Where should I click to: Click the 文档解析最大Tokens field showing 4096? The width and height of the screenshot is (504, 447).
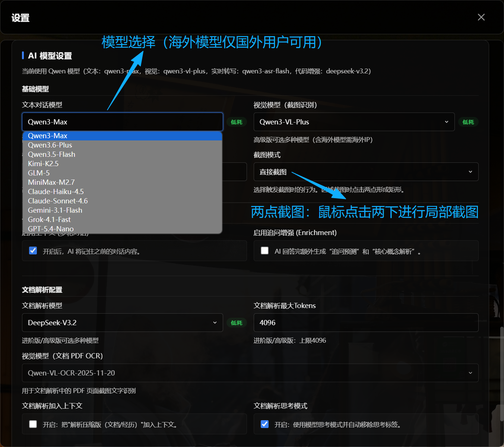point(366,323)
